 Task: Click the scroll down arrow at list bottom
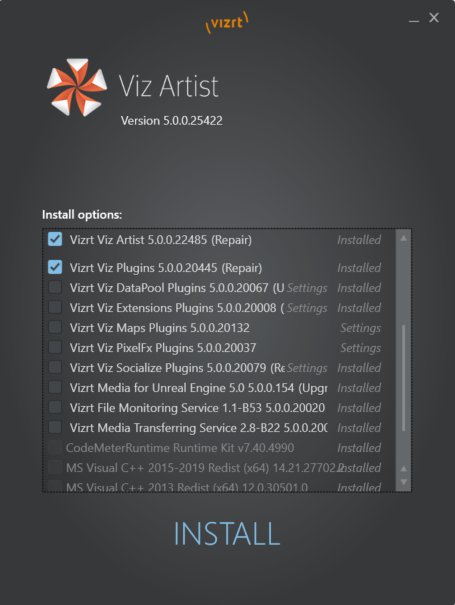404,482
